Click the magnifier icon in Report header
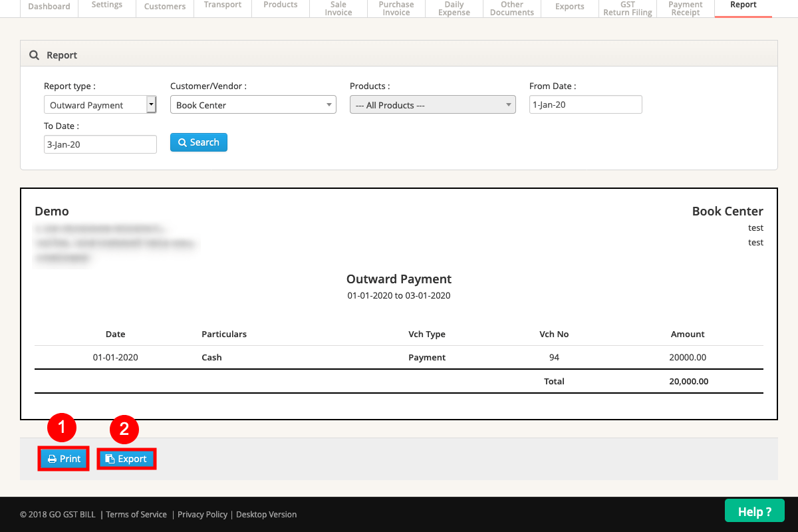 point(35,55)
